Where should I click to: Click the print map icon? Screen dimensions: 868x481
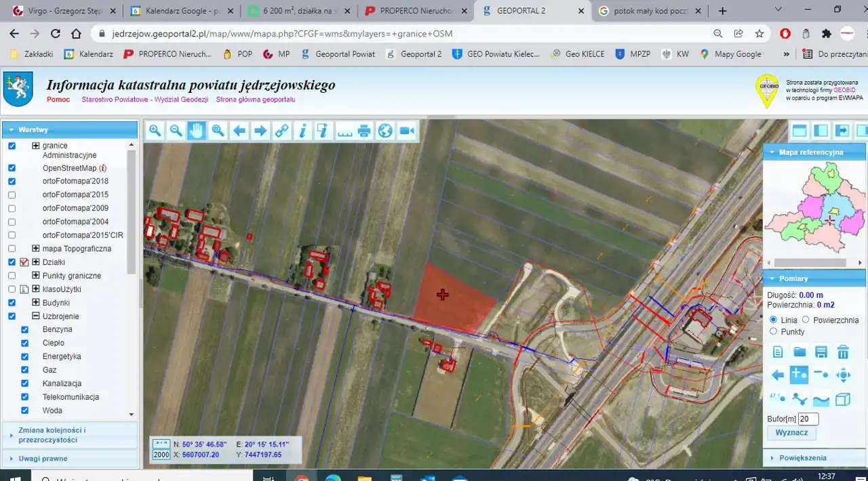click(364, 131)
